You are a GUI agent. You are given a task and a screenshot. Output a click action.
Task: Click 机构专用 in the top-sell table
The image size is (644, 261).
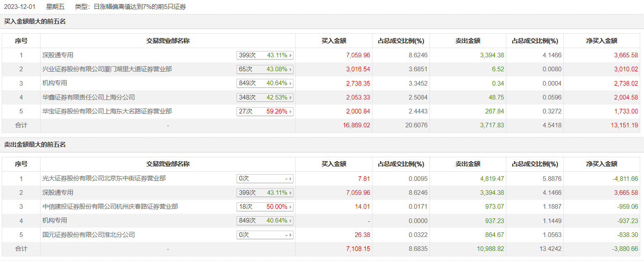coord(55,221)
